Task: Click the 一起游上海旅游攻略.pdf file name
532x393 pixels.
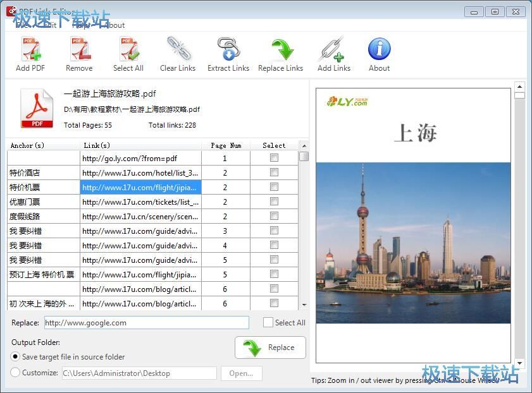Action: tap(110, 94)
